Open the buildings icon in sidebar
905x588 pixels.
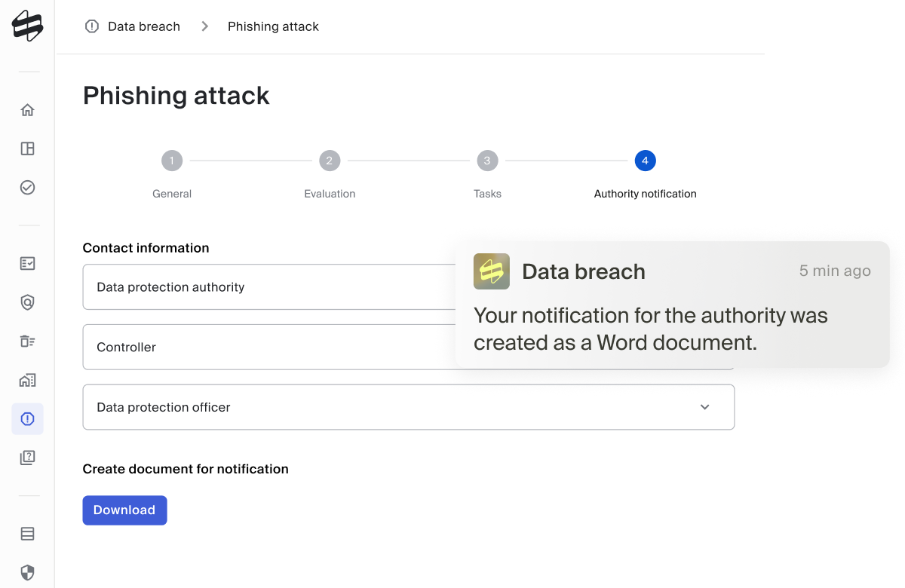(x=27, y=380)
